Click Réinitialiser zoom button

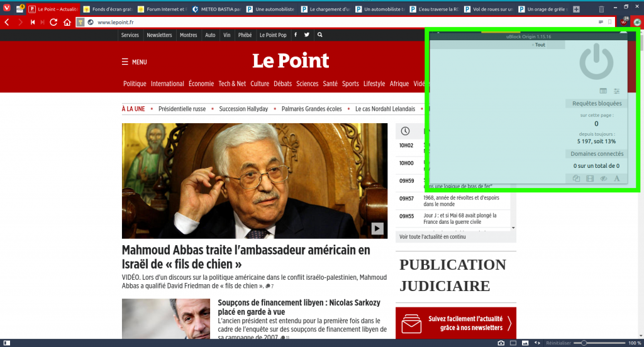click(x=558, y=343)
